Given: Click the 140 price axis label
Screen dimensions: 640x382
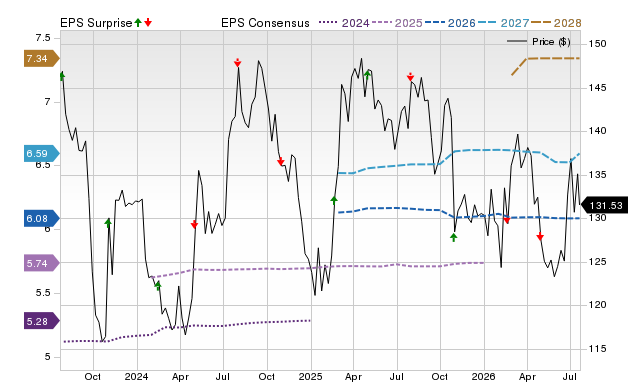Looking at the screenshot, I should click(x=598, y=131).
